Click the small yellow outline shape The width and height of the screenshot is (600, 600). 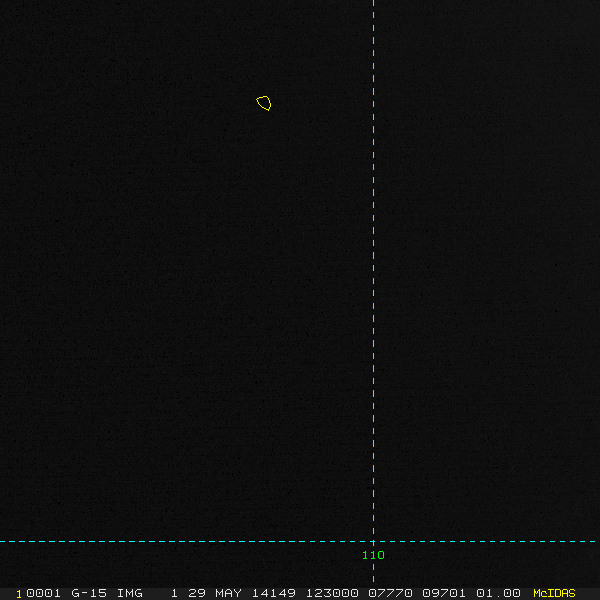pos(264,103)
